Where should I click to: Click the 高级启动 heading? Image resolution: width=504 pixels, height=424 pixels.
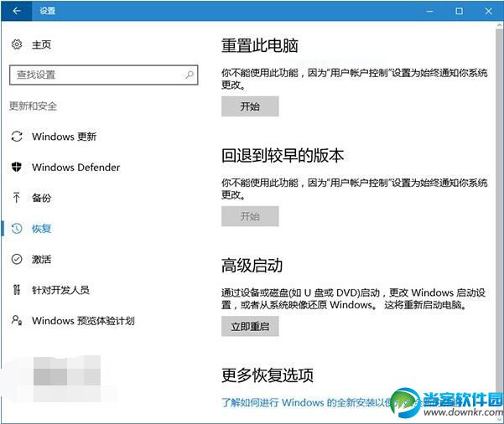tap(252, 266)
